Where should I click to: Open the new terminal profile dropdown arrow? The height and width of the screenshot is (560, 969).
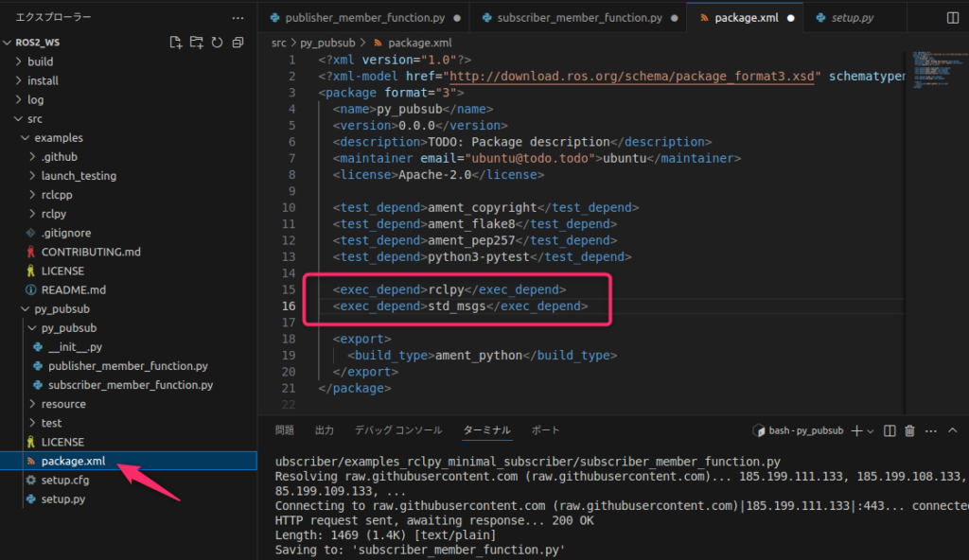(x=871, y=430)
